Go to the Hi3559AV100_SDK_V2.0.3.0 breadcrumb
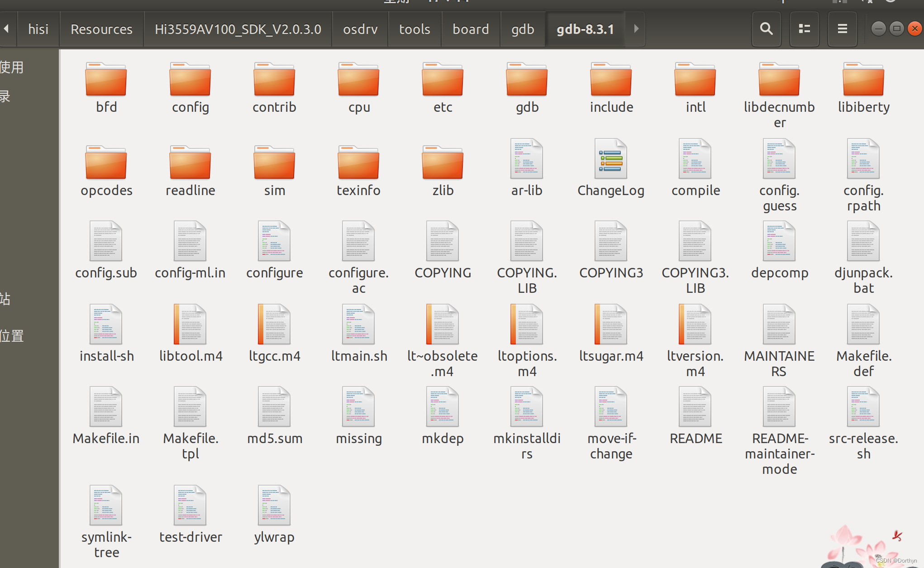Image resolution: width=924 pixels, height=568 pixels. coord(238,29)
